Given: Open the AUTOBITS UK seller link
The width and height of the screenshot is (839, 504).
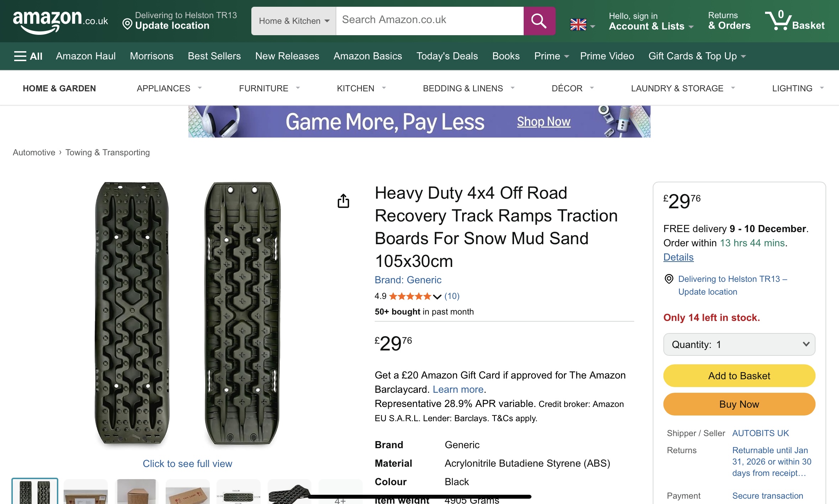Looking at the screenshot, I should (760, 433).
